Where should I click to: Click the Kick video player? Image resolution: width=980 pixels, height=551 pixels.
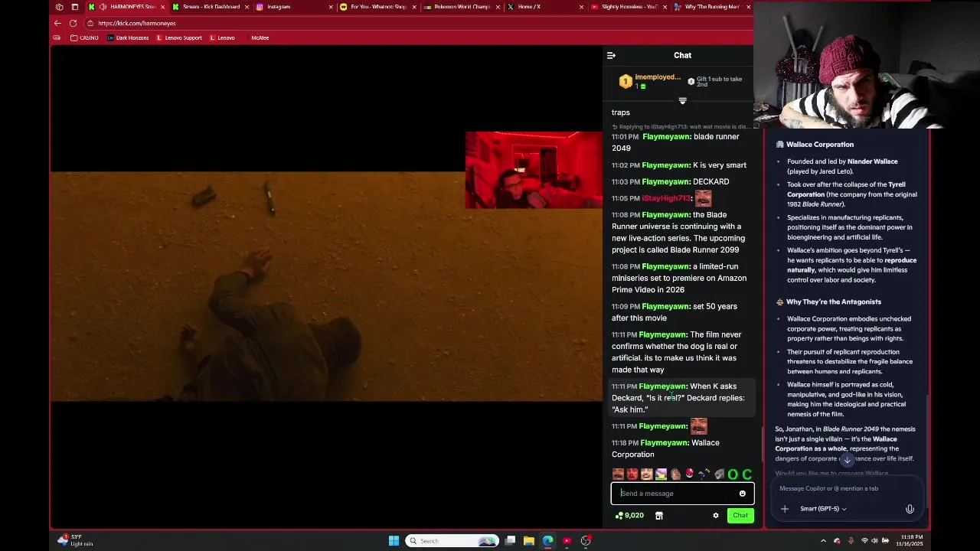326,285
